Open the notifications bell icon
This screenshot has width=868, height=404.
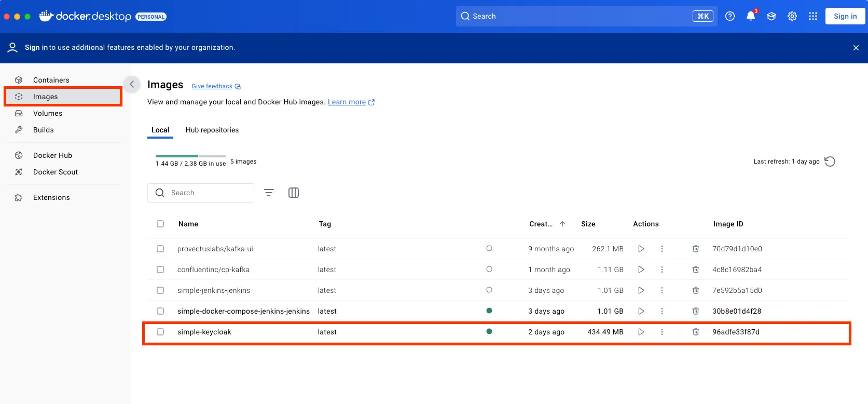751,16
